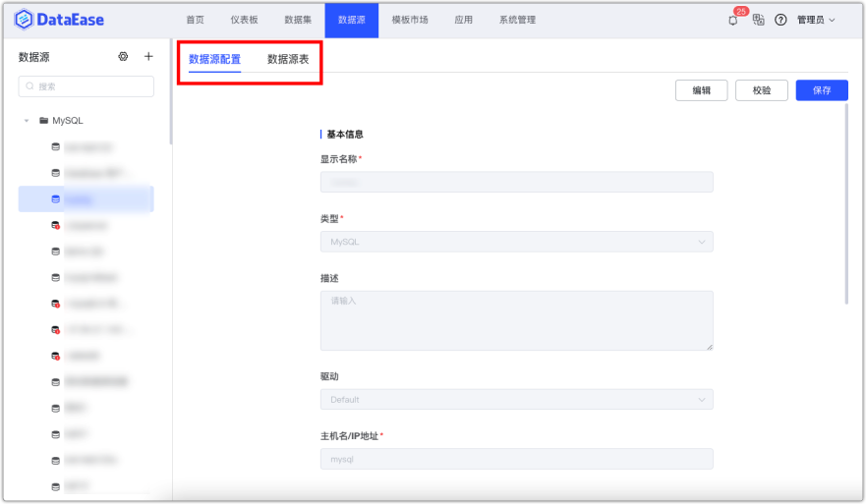This screenshot has height=504, width=866.
Task: Select the highlighted datasource database icon
Action: click(x=56, y=199)
